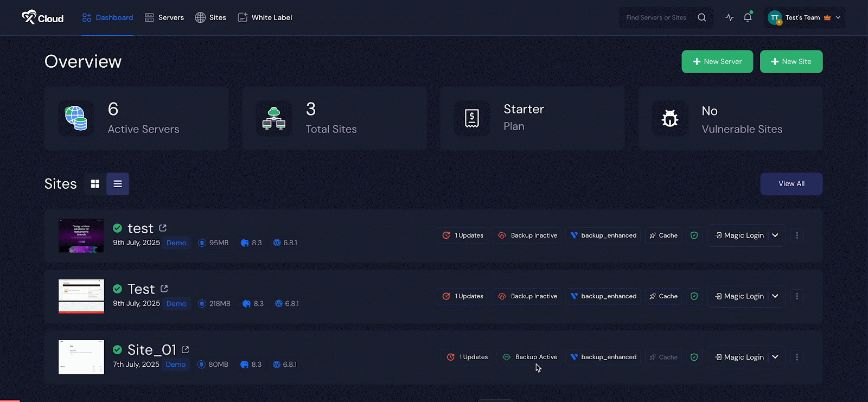Open external link icon for test site
Screen dimensions: 868x402
pyautogui.click(x=163, y=228)
